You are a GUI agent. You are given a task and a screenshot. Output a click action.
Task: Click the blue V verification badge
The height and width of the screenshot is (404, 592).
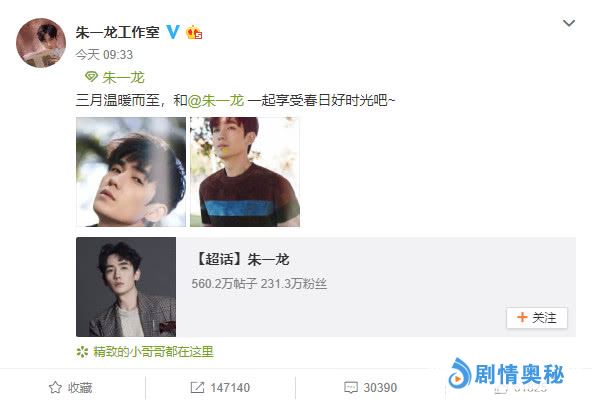click(173, 32)
